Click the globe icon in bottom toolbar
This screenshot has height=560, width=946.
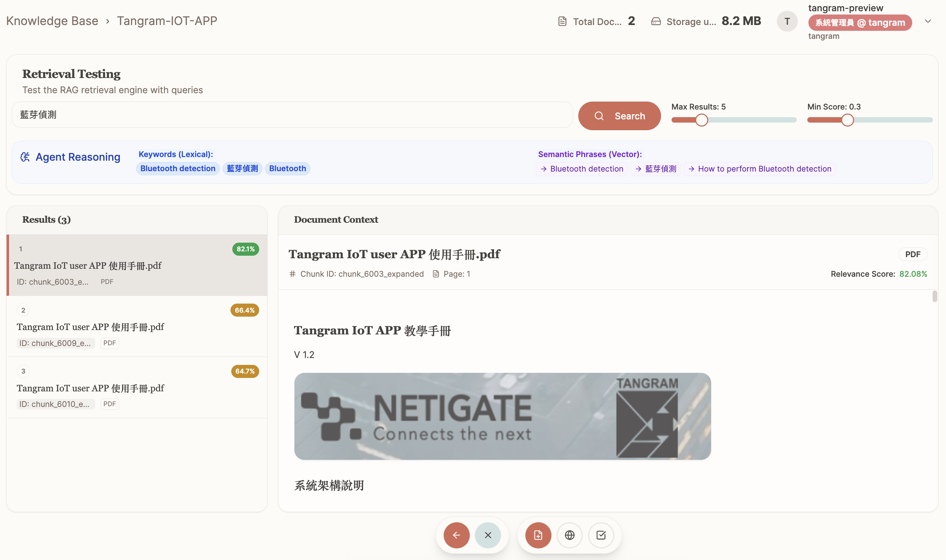point(570,535)
